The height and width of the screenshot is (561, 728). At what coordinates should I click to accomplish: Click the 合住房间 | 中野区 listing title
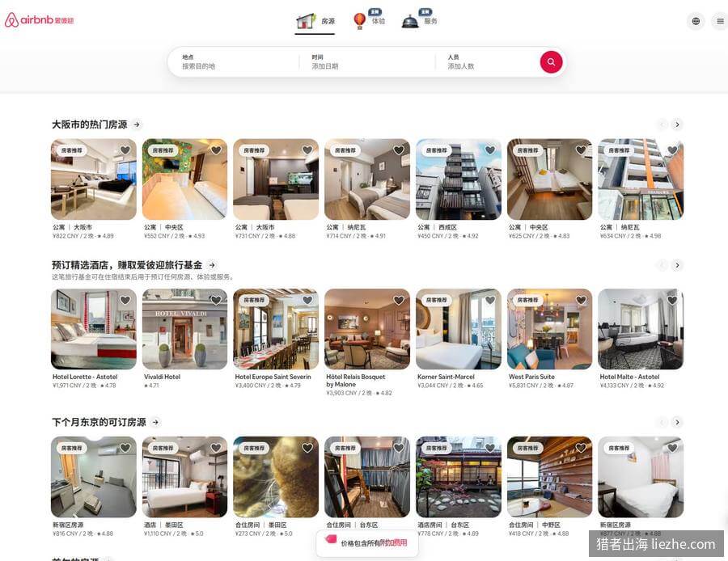click(x=535, y=525)
